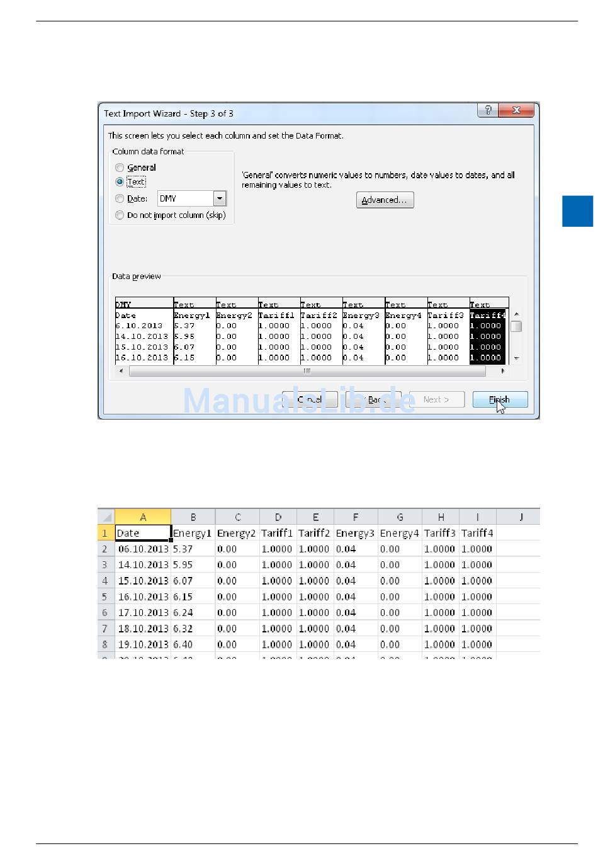Open the DMY date format dropdown

pos(220,198)
